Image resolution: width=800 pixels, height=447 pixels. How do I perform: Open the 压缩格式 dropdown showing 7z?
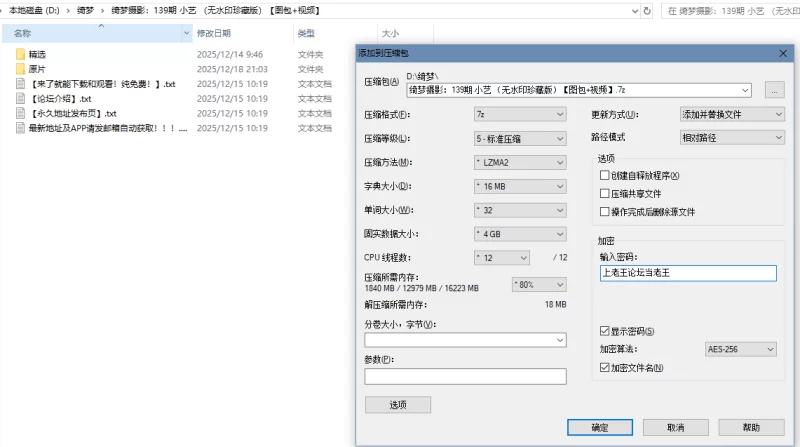519,114
